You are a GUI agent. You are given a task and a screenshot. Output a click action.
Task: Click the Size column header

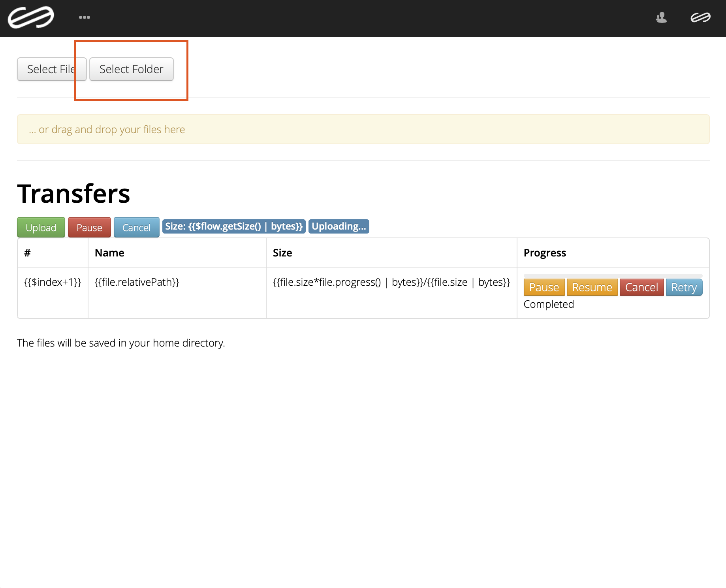tap(282, 253)
